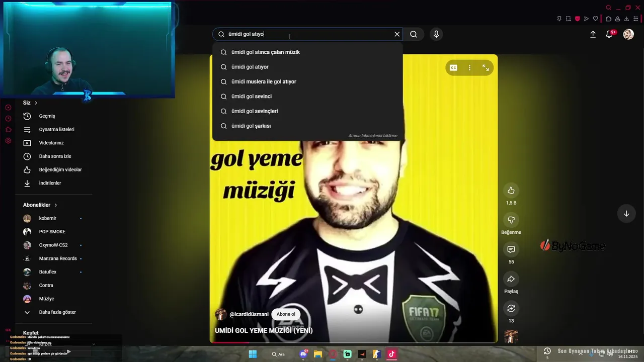Open the TikTok app in the taskbar

click(x=391, y=354)
